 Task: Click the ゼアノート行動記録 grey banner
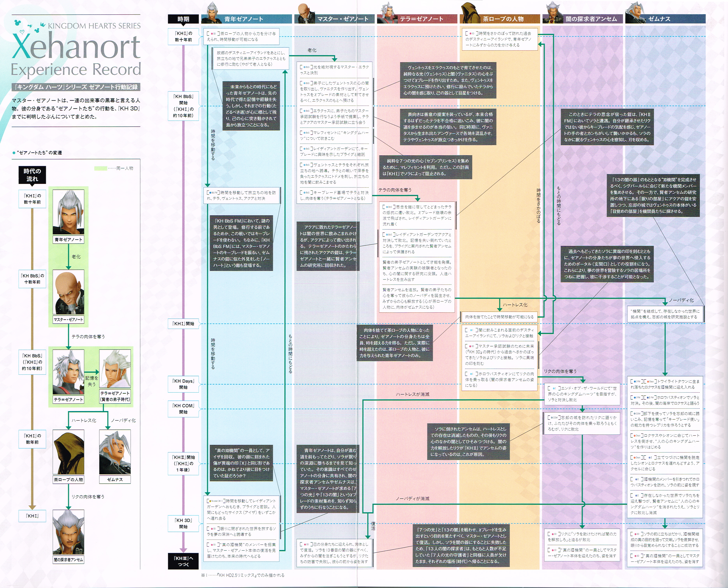tap(76, 87)
